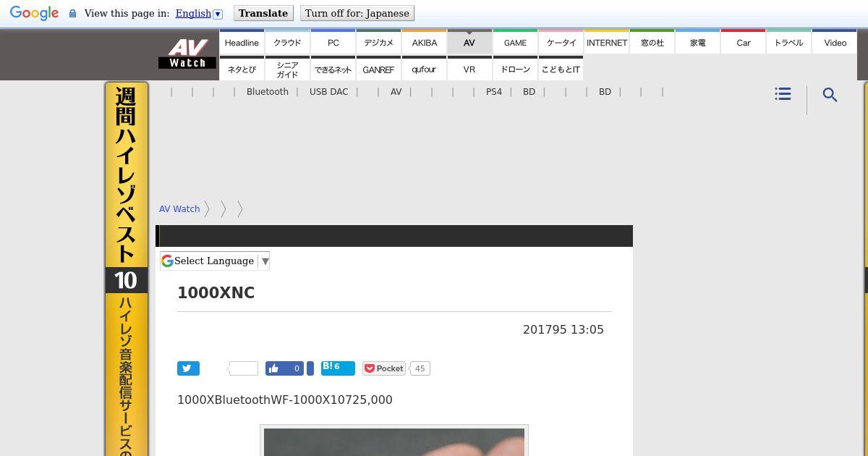Open the VR tab
The width and height of the screenshot is (868, 456).
[469, 69]
